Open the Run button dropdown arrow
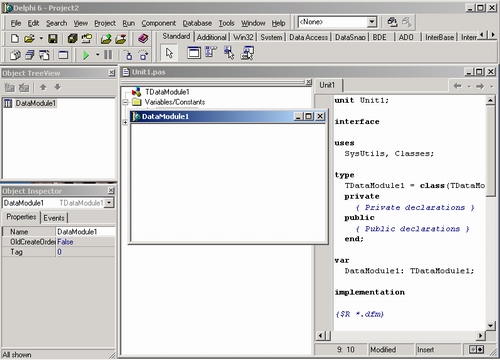Viewport: 500px width, 360px height. click(x=98, y=55)
